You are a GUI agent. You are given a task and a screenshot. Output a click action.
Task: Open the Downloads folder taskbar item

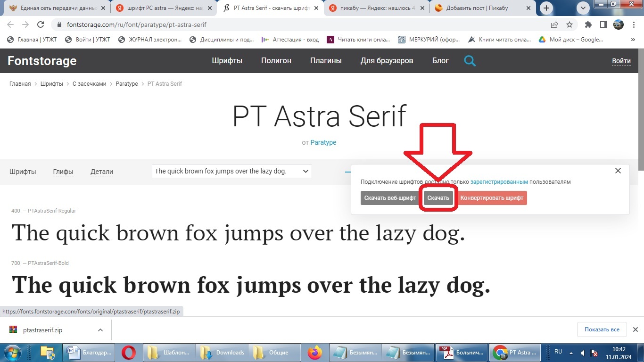point(222,352)
